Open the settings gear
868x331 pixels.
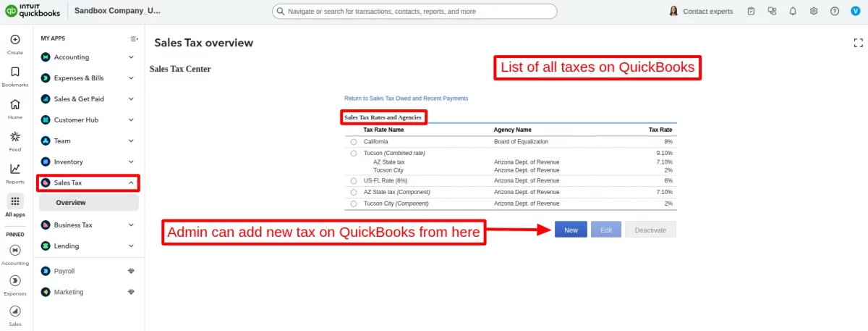point(814,11)
